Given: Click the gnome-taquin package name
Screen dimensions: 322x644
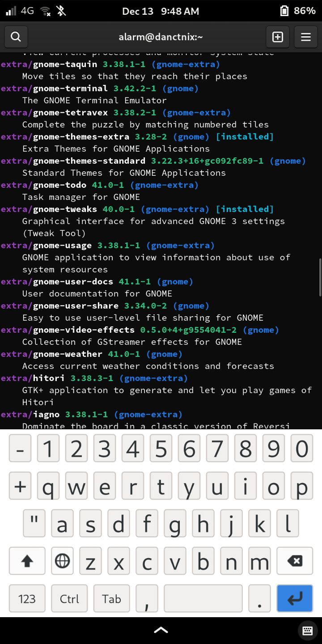Looking at the screenshot, I should click(x=65, y=64).
